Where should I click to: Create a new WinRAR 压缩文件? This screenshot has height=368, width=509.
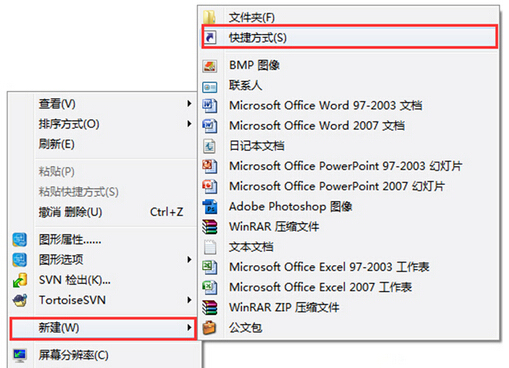click(349, 227)
